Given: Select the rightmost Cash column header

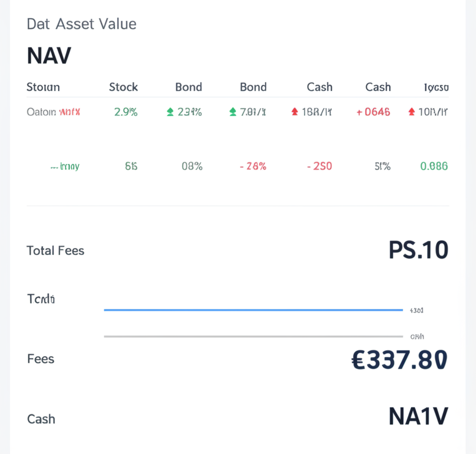Looking at the screenshot, I should click(378, 87).
